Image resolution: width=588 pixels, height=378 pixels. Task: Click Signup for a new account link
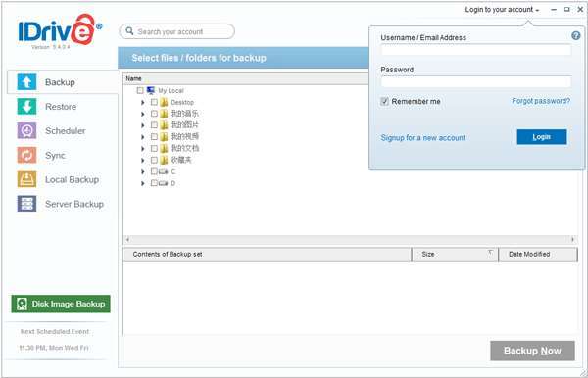[x=423, y=138]
